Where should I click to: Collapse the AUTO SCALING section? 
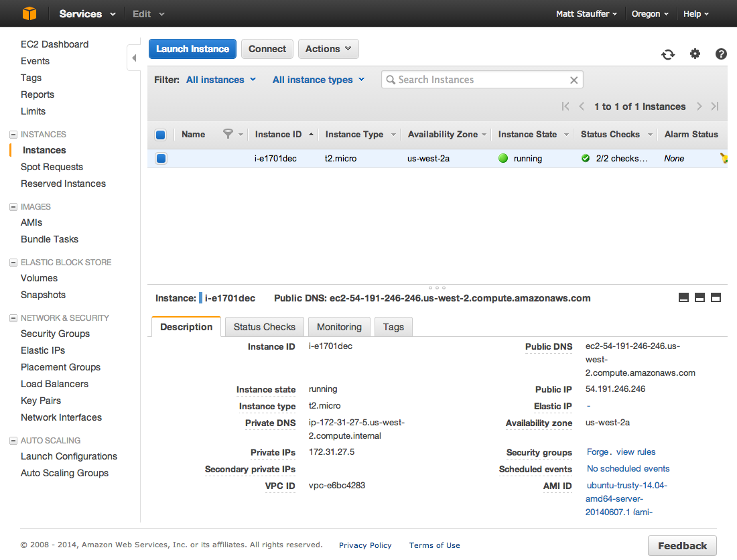(13, 441)
